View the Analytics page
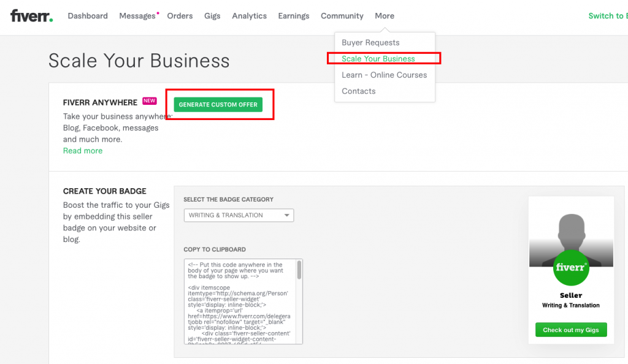 249,16
